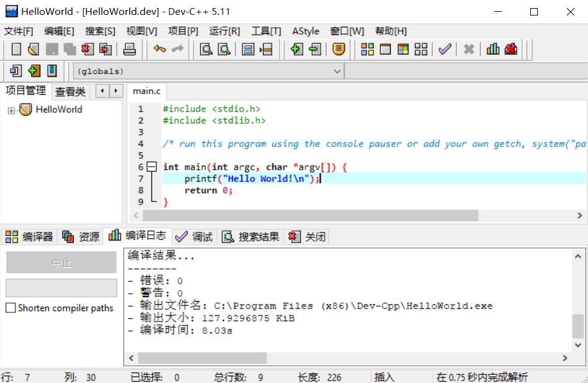This screenshot has width=588, height=383.
Task: Click the 中止 button
Action: point(61,263)
